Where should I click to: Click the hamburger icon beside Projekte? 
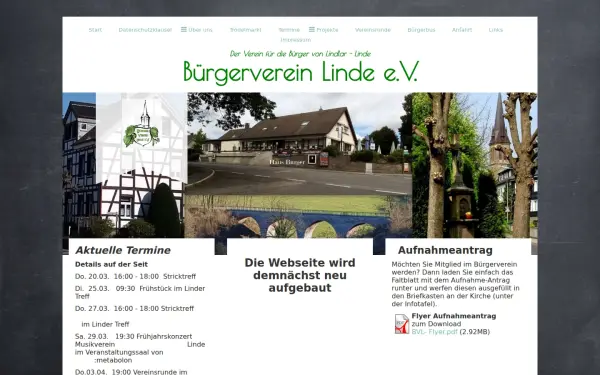click(x=312, y=29)
